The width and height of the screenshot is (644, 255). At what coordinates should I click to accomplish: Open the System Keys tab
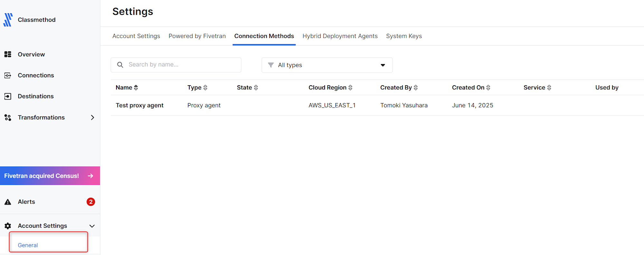pyautogui.click(x=404, y=36)
